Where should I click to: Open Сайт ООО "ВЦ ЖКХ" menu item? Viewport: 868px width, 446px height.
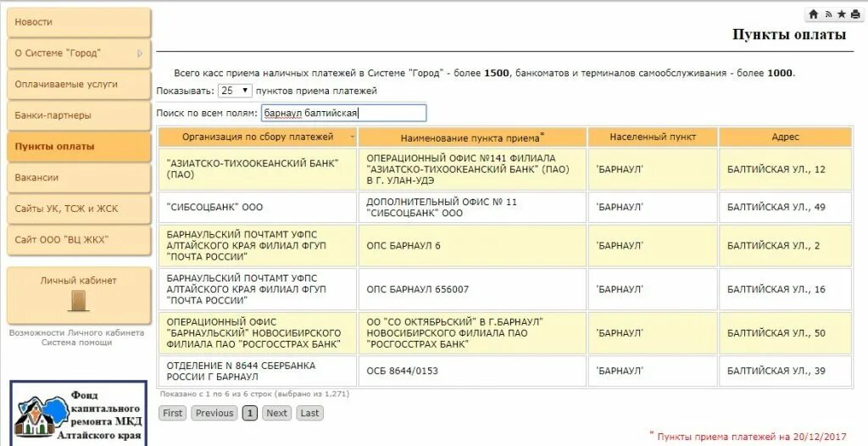[x=79, y=239]
